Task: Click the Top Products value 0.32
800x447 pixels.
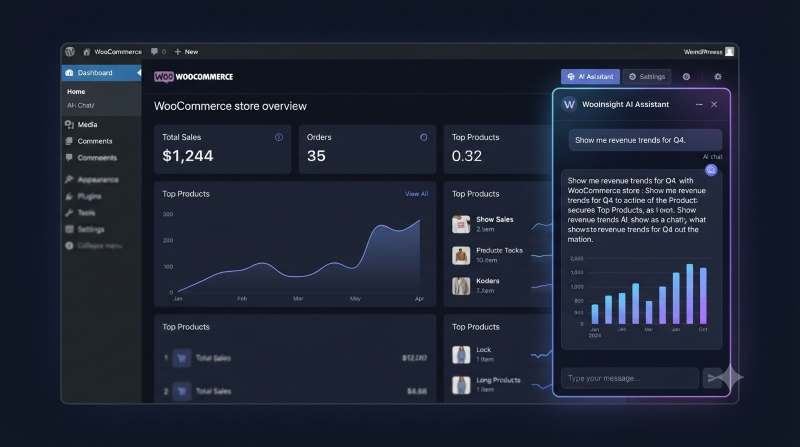Action: click(467, 156)
